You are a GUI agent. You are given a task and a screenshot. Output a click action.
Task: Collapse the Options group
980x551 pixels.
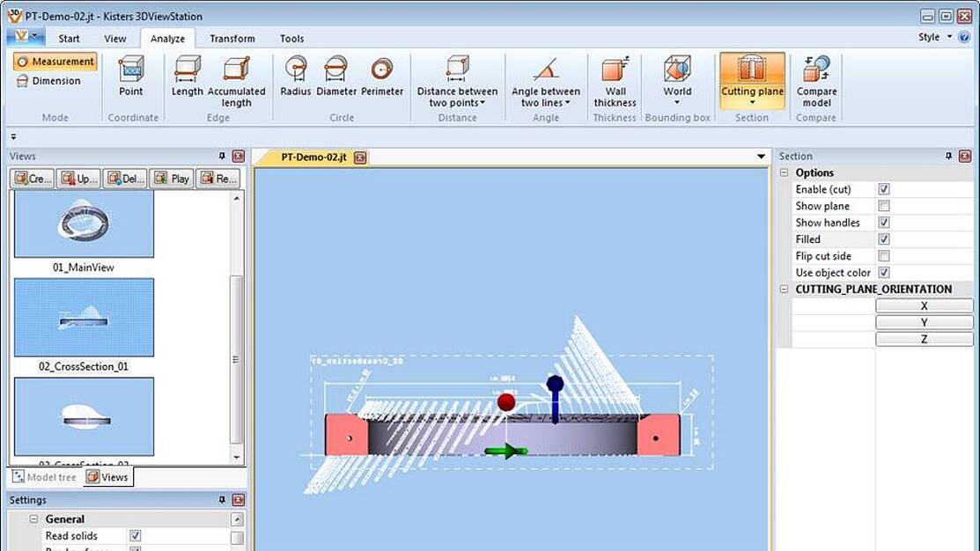click(785, 173)
